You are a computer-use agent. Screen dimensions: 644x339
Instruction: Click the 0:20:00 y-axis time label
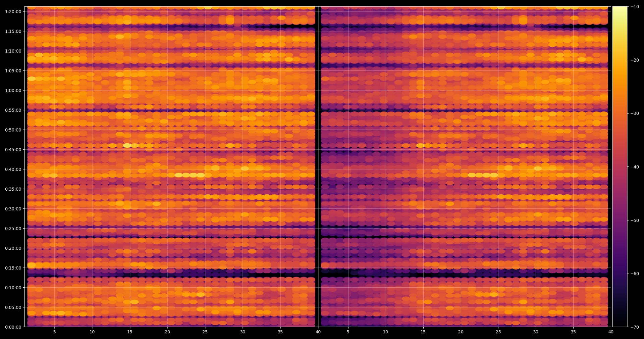coord(13,248)
